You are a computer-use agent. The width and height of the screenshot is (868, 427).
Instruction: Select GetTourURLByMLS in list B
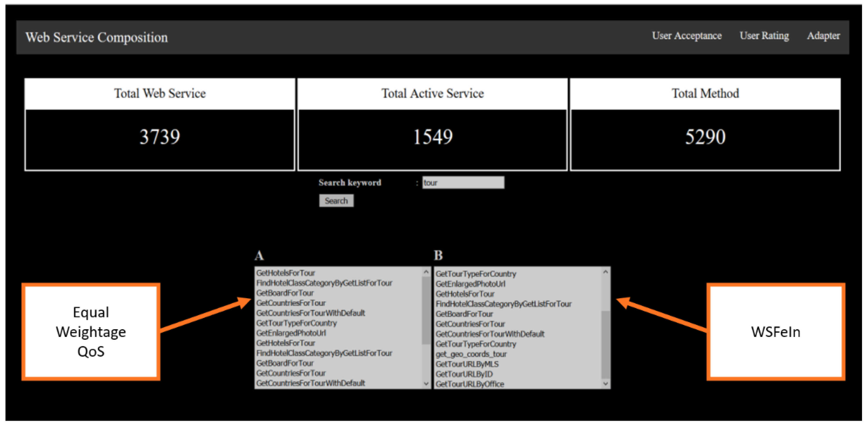(467, 364)
